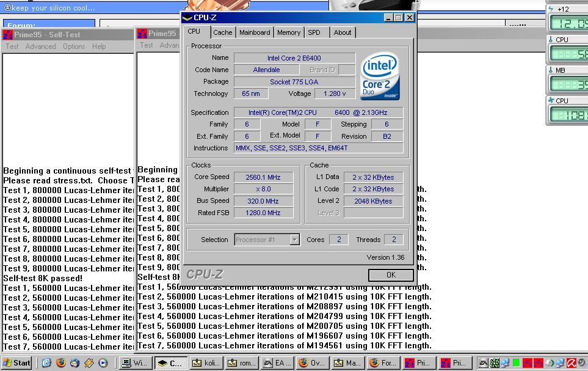Switch to the EA taskbar window
This screenshot has width=588, height=371.
(x=277, y=362)
